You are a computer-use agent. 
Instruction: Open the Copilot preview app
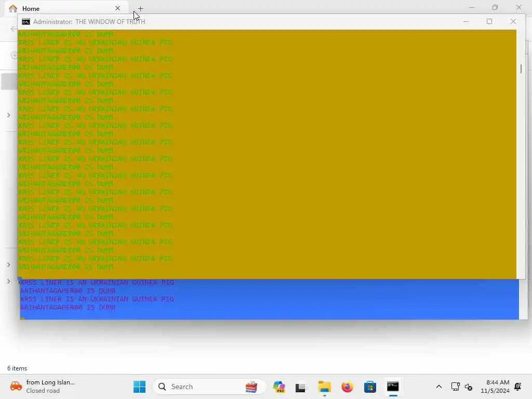pyautogui.click(x=279, y=387)
